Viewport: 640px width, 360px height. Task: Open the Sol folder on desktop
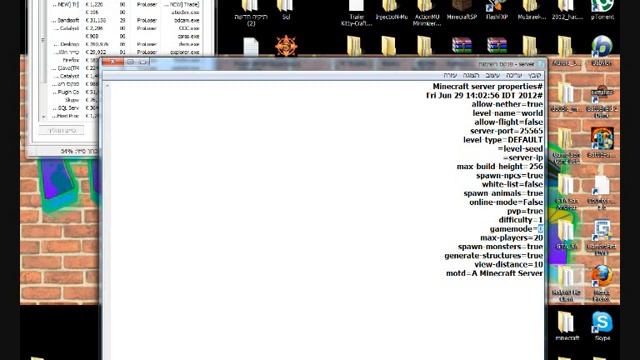(x=285, y=9)
